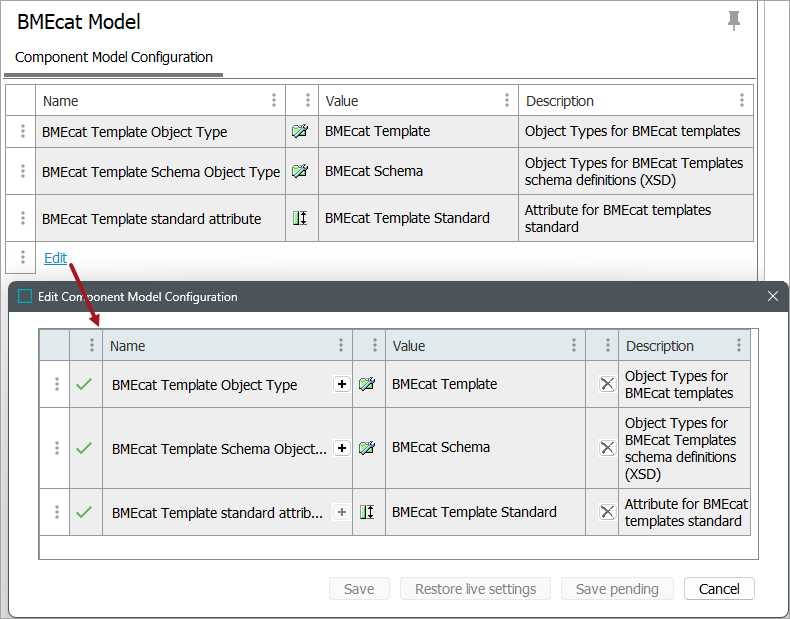Click the attribute icon next to BMEcat Template Standard in dialog
790x619 pixels.
pos(368,512)
